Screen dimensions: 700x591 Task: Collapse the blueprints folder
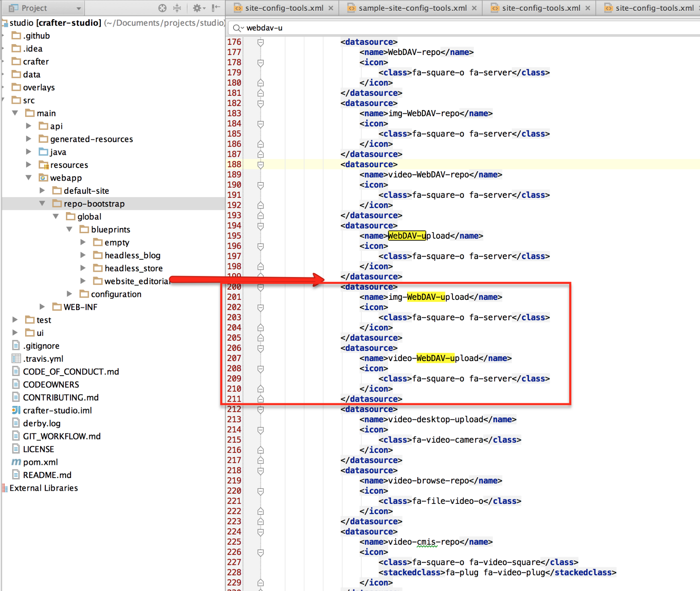pyautogui.click(x=69, y=229)
